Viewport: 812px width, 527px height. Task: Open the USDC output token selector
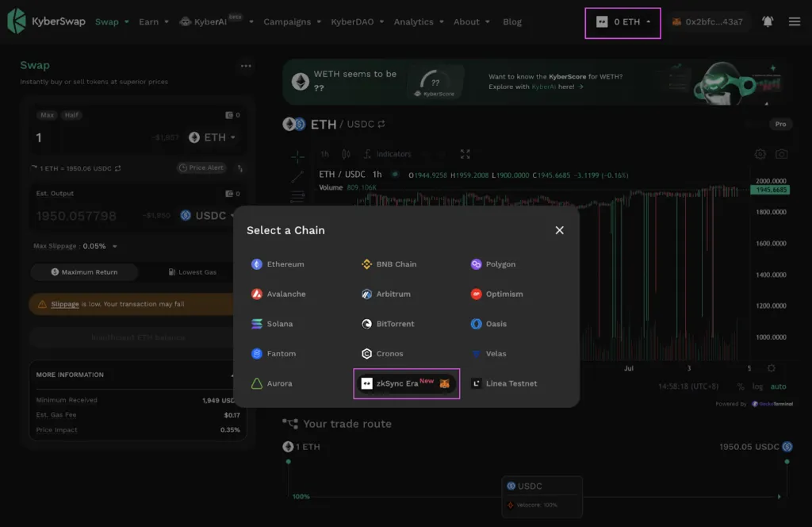207,216
